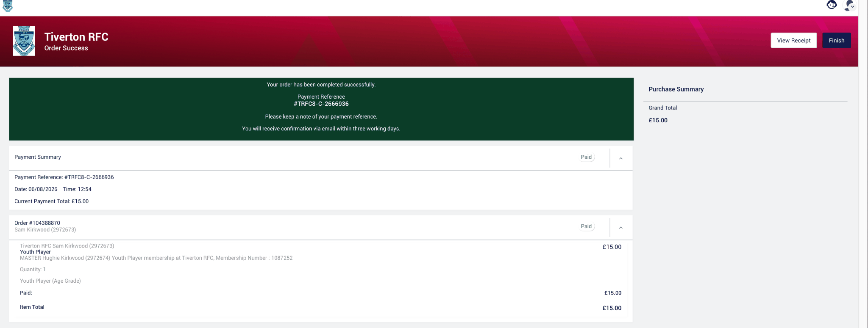Viewport: 868px width, 328px height.
Task: Click the Finish button
Action: (836, 41)
